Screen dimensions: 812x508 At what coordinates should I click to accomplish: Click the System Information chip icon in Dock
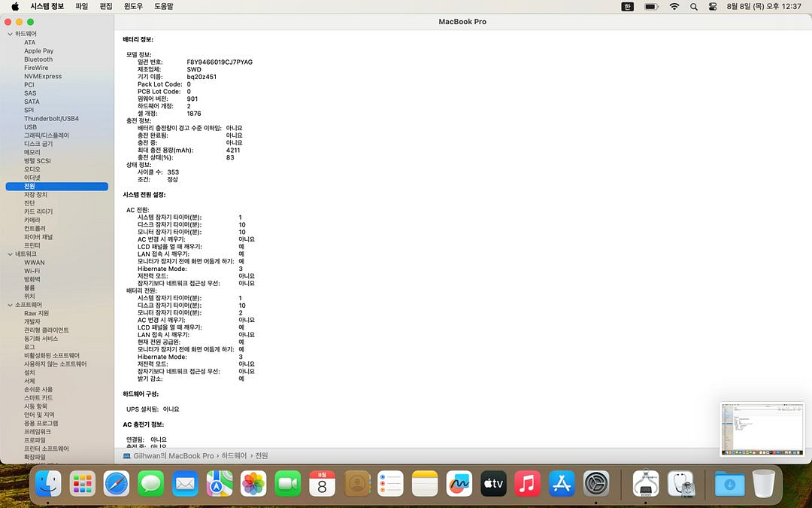tap(646, 484)
